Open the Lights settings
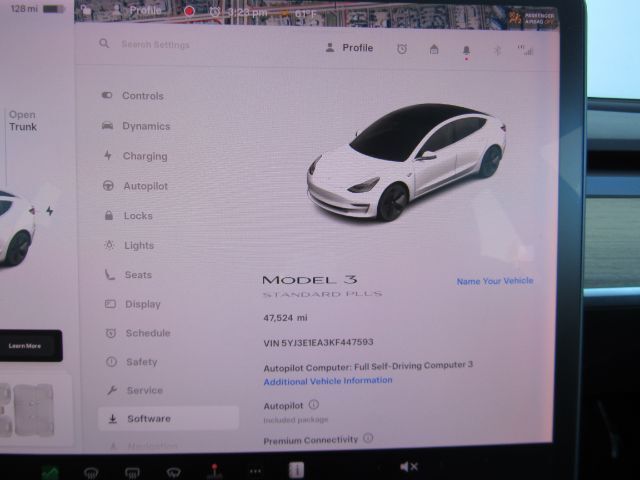640x480 pixels. 139,246
